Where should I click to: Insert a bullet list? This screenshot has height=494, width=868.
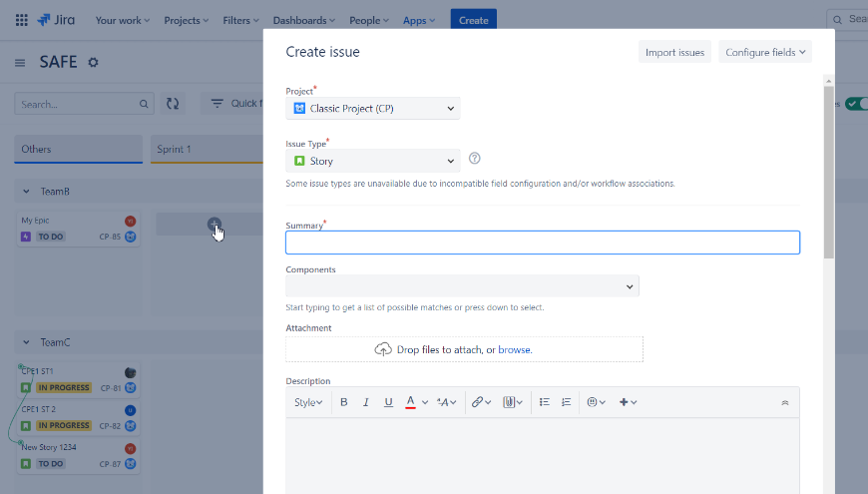pyautogui.click(x=545, y=402)
